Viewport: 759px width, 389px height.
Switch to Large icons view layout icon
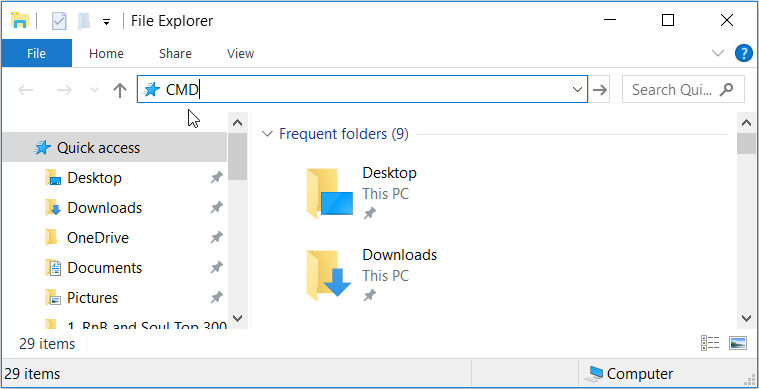[x=738, y=343]
